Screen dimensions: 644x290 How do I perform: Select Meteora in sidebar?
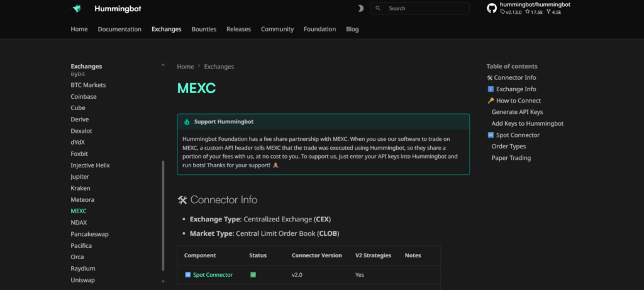pyautogui.click(x=82, y=199)
